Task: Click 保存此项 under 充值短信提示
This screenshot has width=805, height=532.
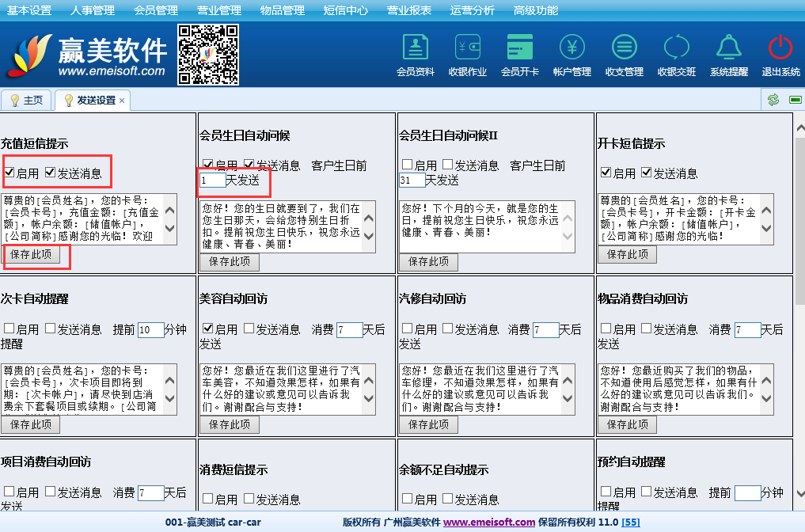Action: pyautogui.click(x=32, y=255)
